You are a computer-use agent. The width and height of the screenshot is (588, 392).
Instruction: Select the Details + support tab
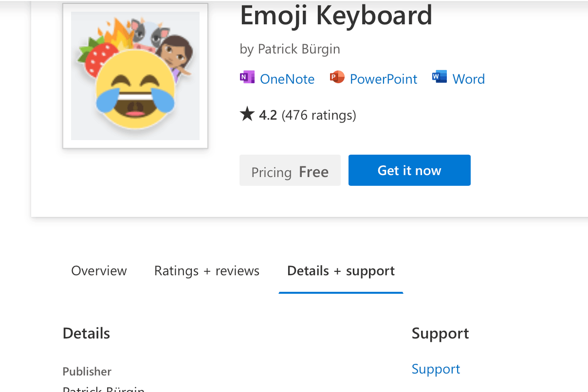340,271
